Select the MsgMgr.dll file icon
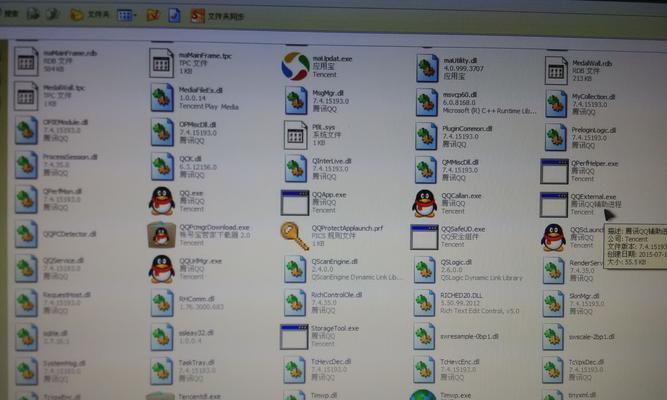The image size is (667, 400). [296, 100]
